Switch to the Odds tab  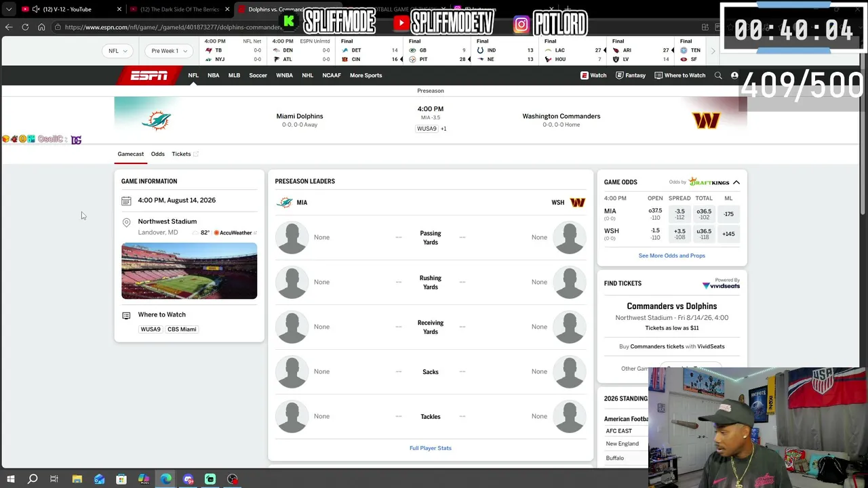[158, 154]
